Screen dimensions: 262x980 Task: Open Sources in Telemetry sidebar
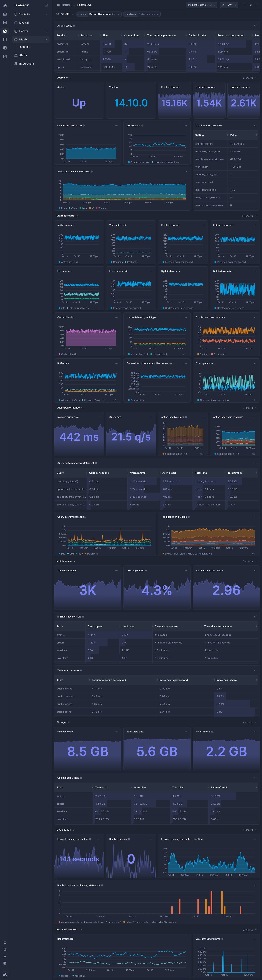30,14
